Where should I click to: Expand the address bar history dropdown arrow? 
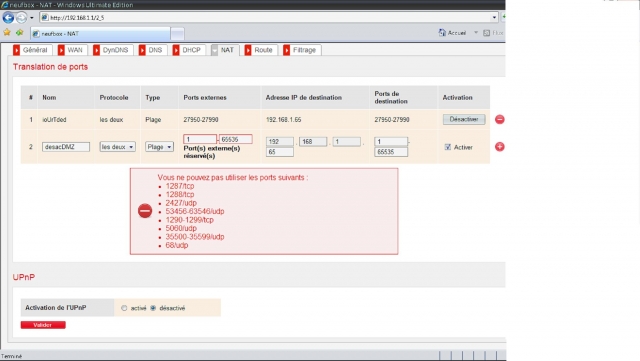tap(494, 18)
